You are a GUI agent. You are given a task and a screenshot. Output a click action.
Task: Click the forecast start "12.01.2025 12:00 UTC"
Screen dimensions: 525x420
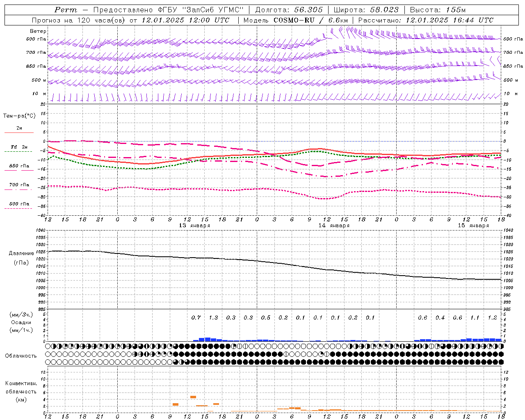[x=186, y=20]
